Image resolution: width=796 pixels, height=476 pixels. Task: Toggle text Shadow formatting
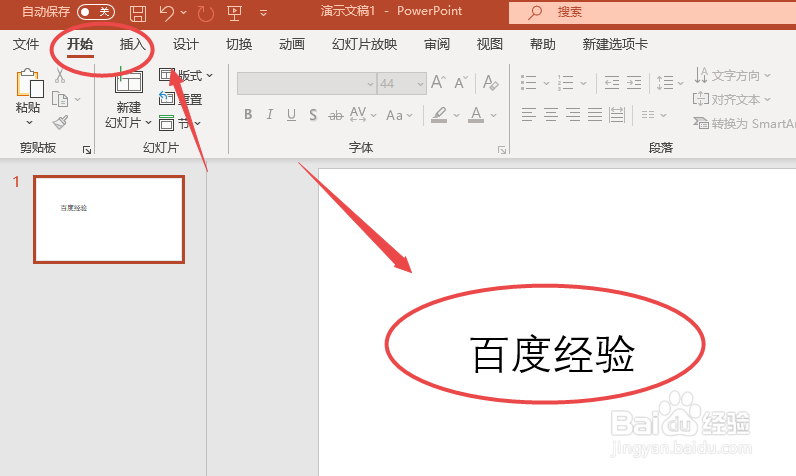(x=313, y=115)
